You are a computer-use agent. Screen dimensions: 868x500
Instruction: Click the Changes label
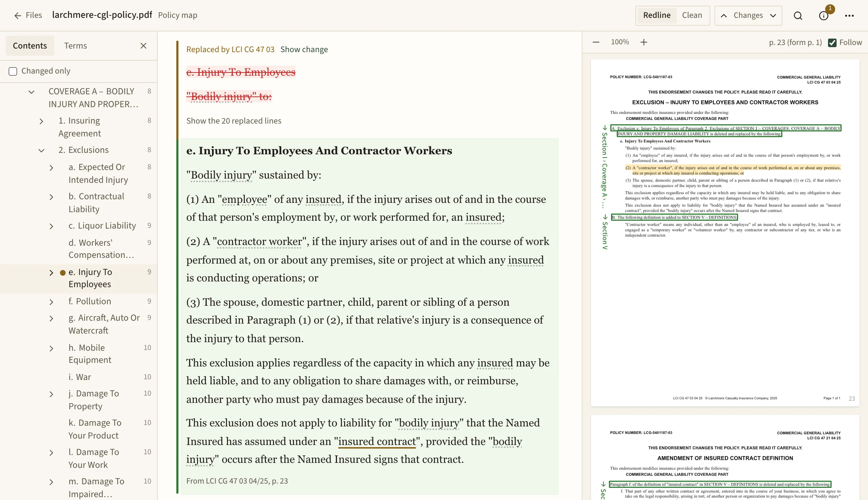coord(748,15)
